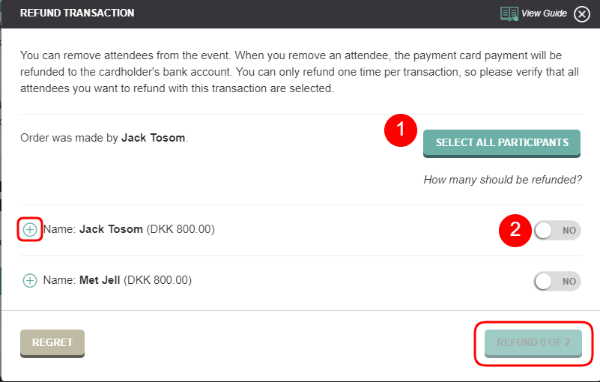Toggle refund switch for Jack Tosom
The height and width of the screenshot is (382, 600).
click(x=557, y=230)
